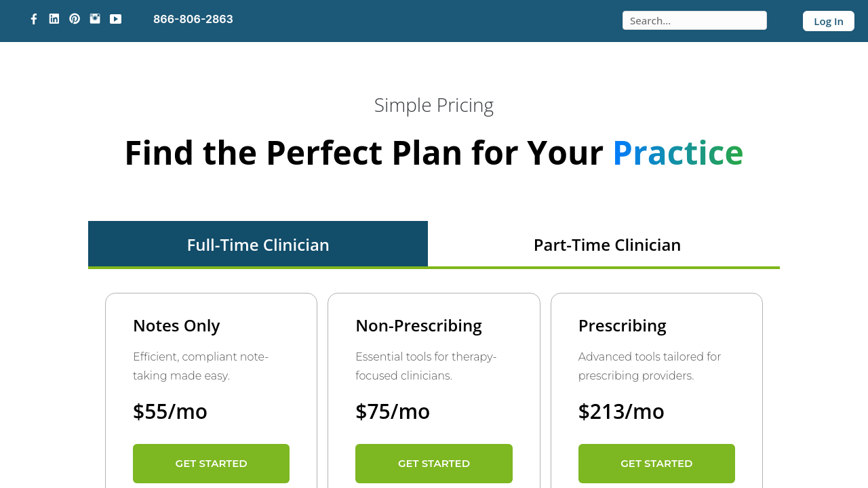The height and width of the screenshot is (488, 868).
Task: Click the $213/mo price
Action: click(621, 411)
